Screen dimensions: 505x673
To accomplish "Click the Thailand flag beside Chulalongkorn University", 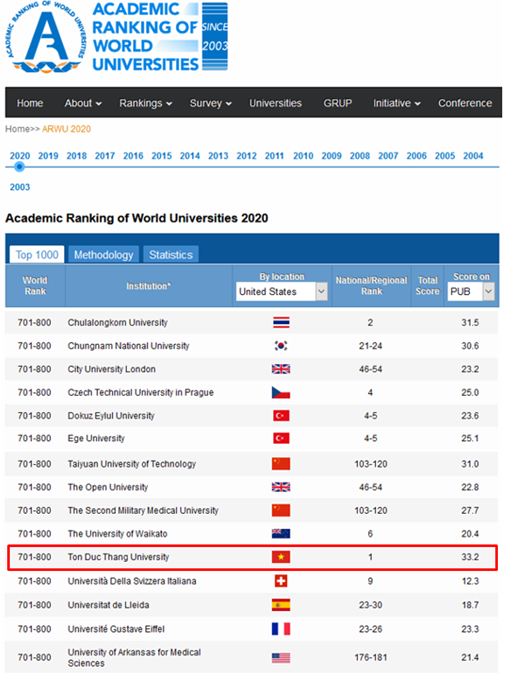I will (281, 322).
